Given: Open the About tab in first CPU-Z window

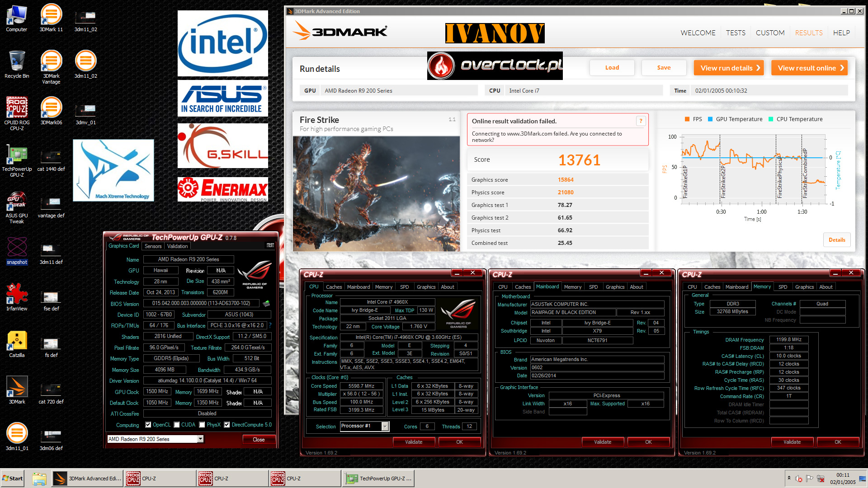Looking at the screenshot, I should (448, 287).
